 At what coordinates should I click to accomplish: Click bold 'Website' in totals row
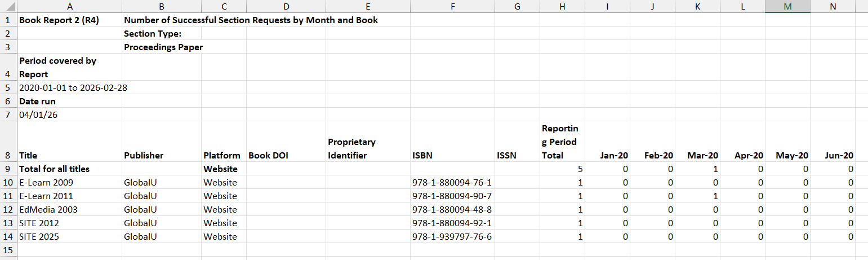pos(224,169)
